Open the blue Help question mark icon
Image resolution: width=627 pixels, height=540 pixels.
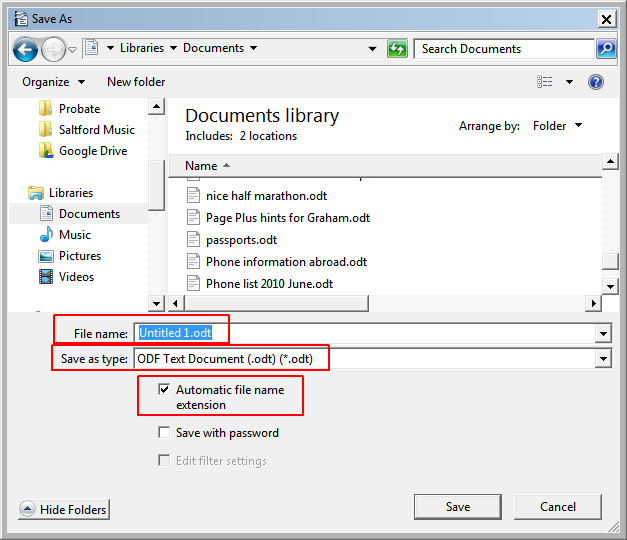point(596,82)
